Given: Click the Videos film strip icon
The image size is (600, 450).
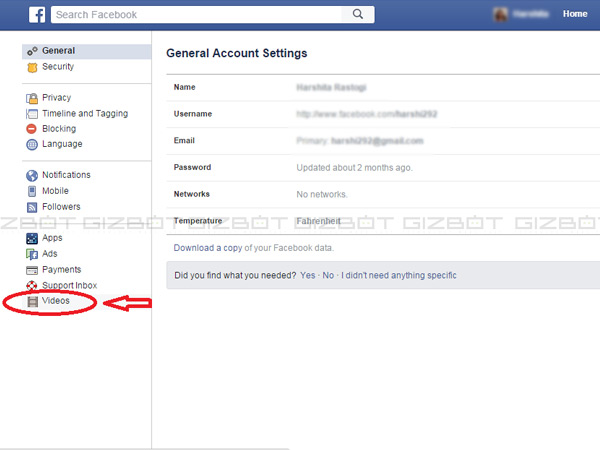Looking at the screenshot, I should coord(32,301).
